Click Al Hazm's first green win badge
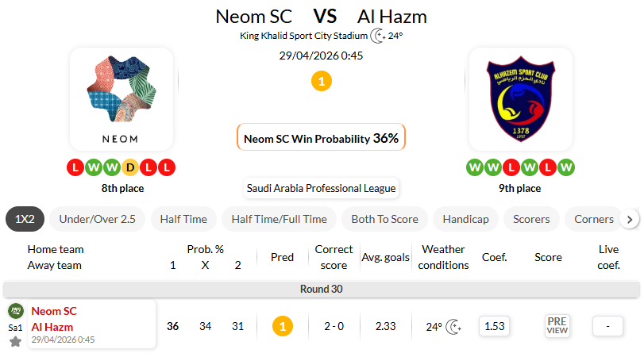 (475, 167)
